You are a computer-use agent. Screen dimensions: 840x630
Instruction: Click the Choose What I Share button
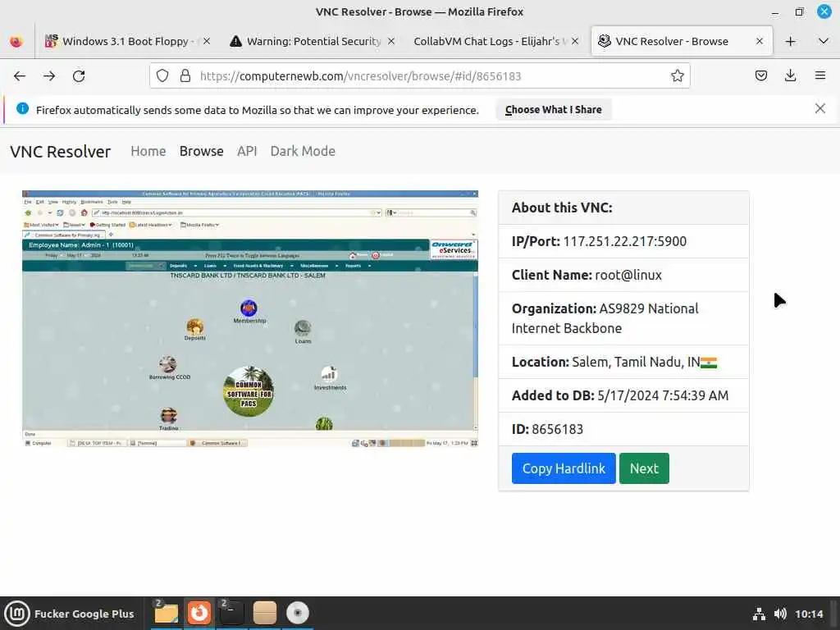[x=554, y=110]
